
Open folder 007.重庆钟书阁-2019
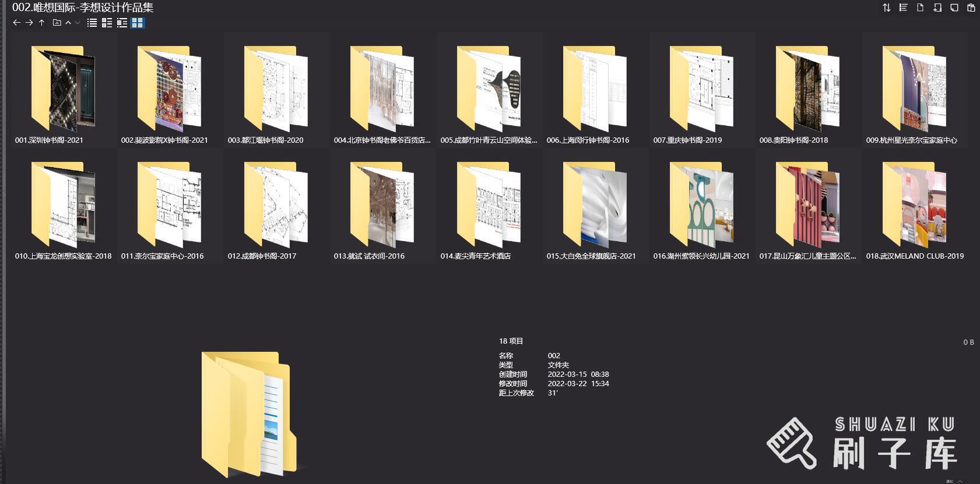(701, 89)
